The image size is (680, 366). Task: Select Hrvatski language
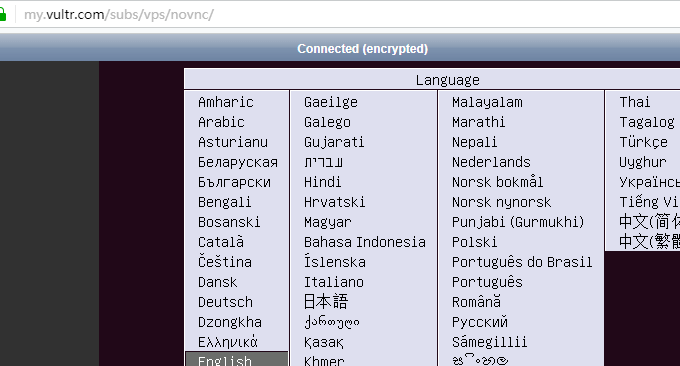(334, 202)
